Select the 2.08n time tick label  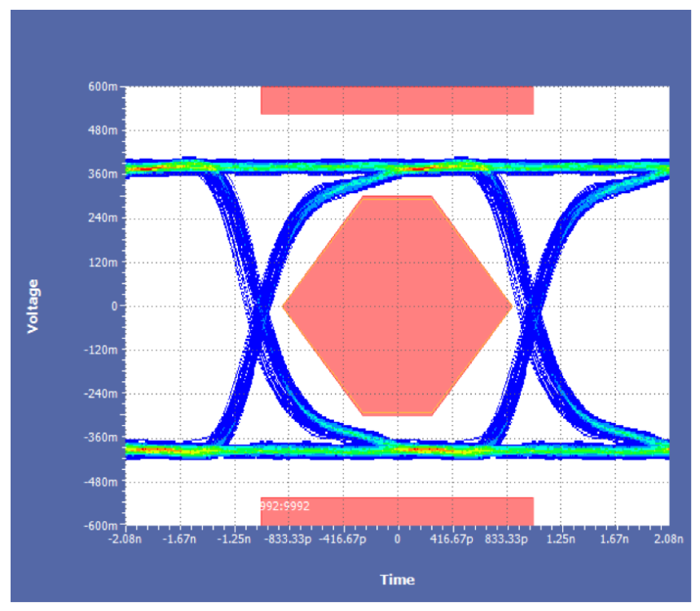tap(668, 538)
